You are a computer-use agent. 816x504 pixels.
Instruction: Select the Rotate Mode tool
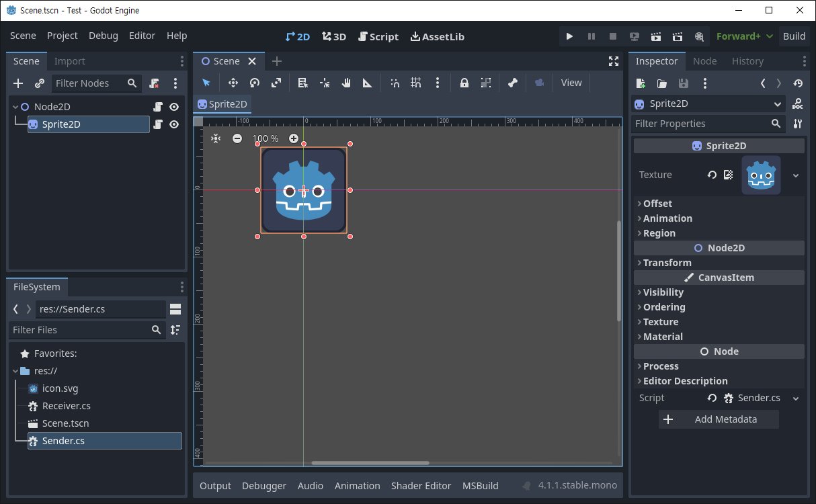coord(255,83)
